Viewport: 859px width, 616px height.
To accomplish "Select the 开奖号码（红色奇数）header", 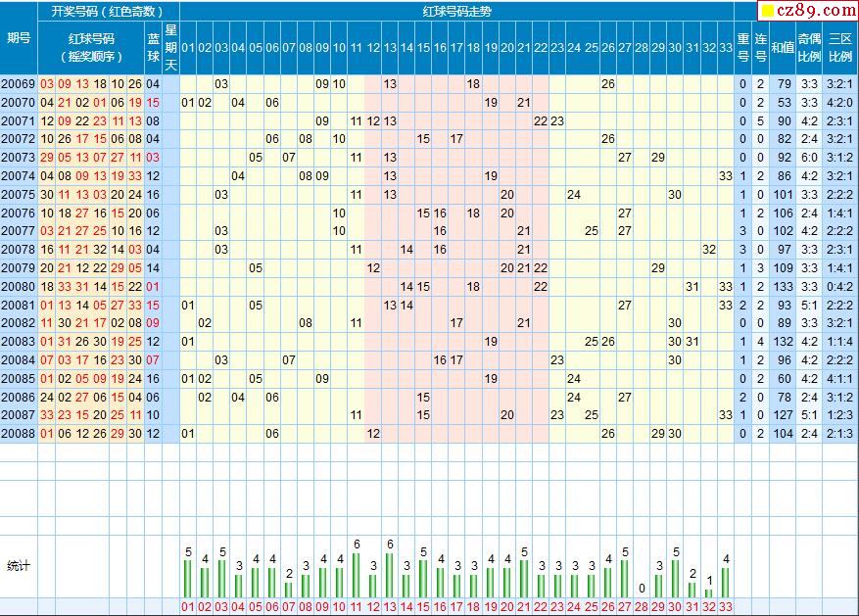I will [x=108, y=12].
